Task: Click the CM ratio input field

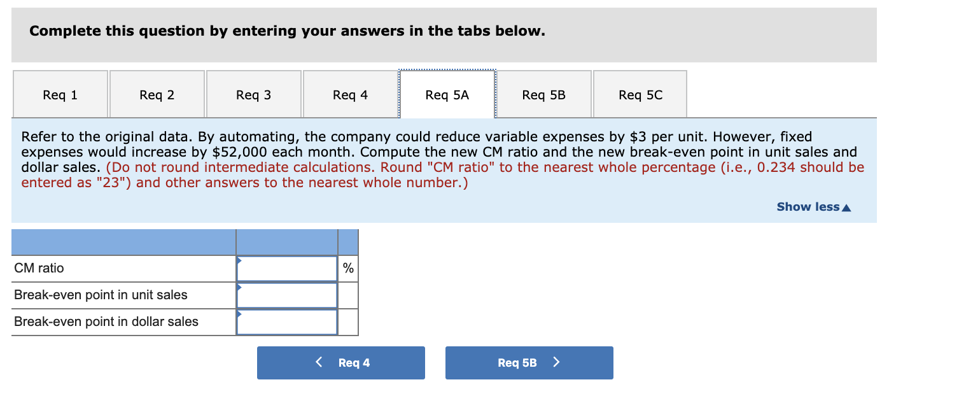Action: tap(286, 268)
